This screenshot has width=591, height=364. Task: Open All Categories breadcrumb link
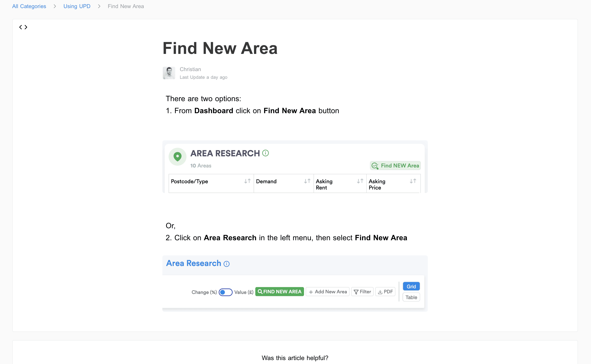click(x=29, y=6)
